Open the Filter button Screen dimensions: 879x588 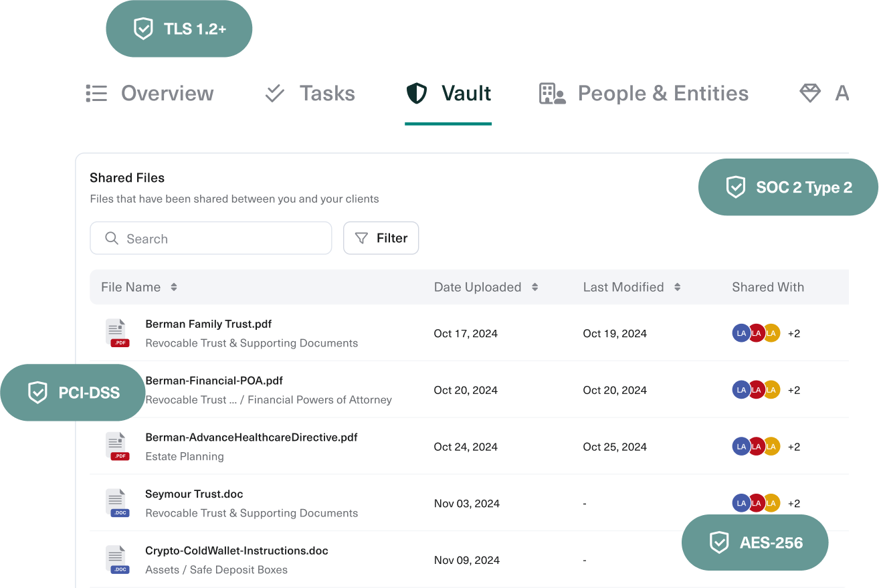[381, 238]
